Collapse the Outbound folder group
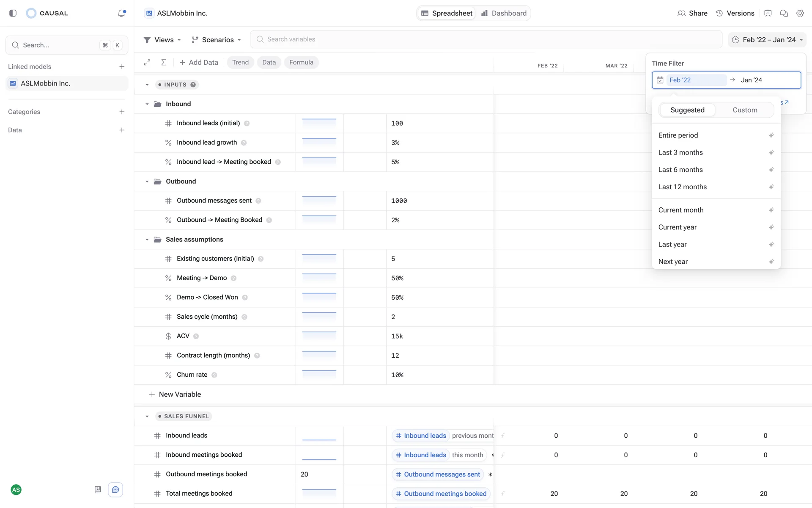 pos(147,182)
